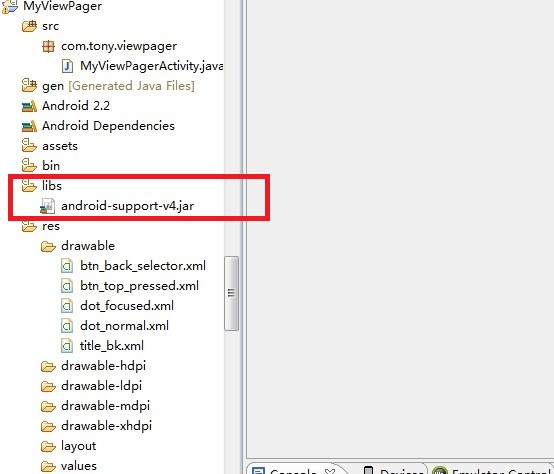554x474 pixels.
Task: Click the src source folder icon
Action: click(x=29, y=26)
